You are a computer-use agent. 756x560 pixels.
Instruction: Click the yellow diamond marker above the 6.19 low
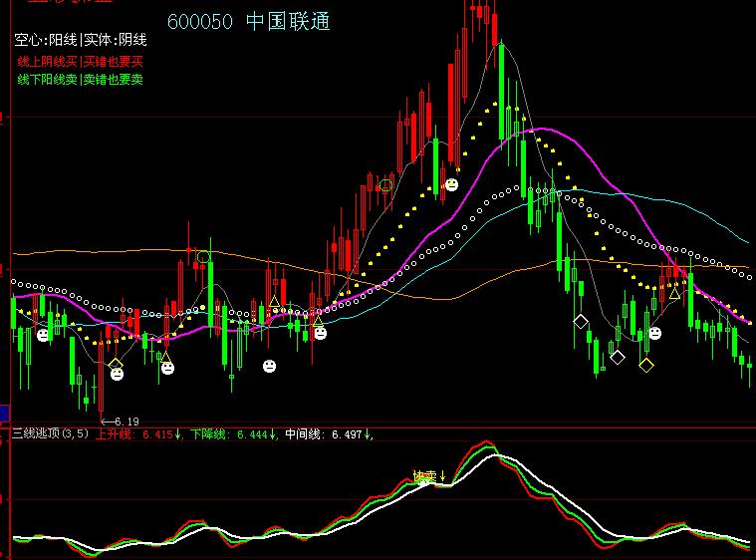116,364
